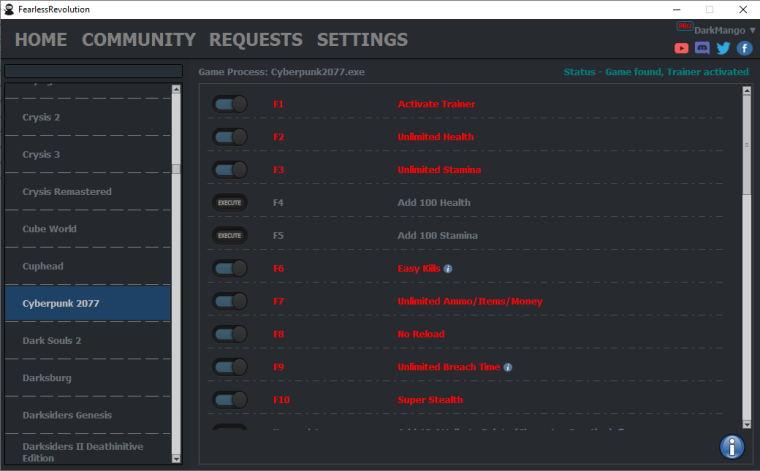This screenshot has width=760, height=471.
Task: Click the No Reload label
Action: (421, 334)
